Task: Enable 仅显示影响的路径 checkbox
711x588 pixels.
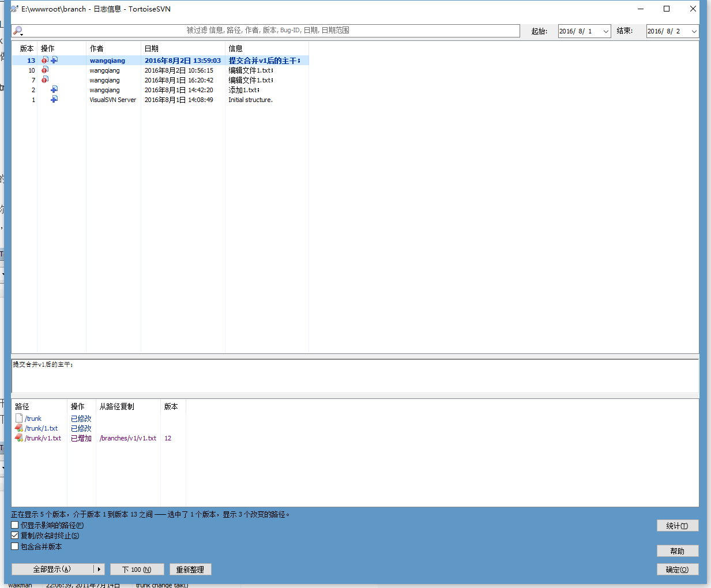Action: 15,525
